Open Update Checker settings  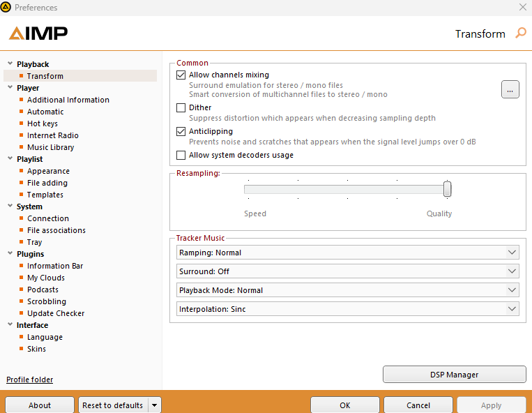[x=56, y=313]
